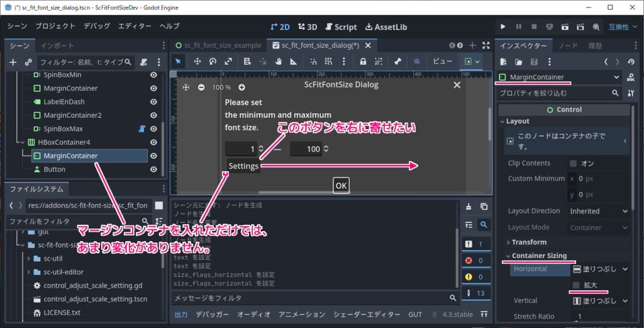Switch to インポート dock tab

(x=57, y=45)
